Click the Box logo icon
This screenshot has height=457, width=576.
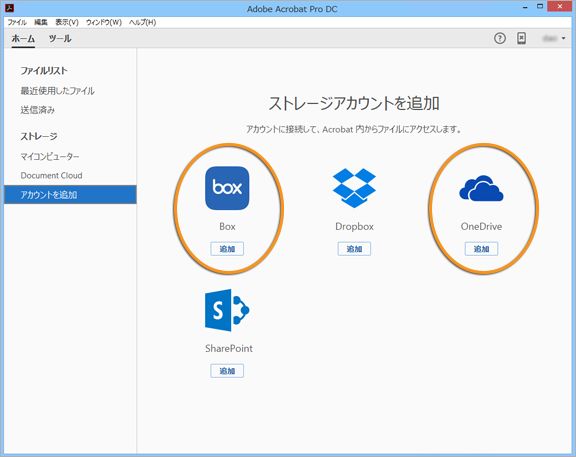[227, 188]
